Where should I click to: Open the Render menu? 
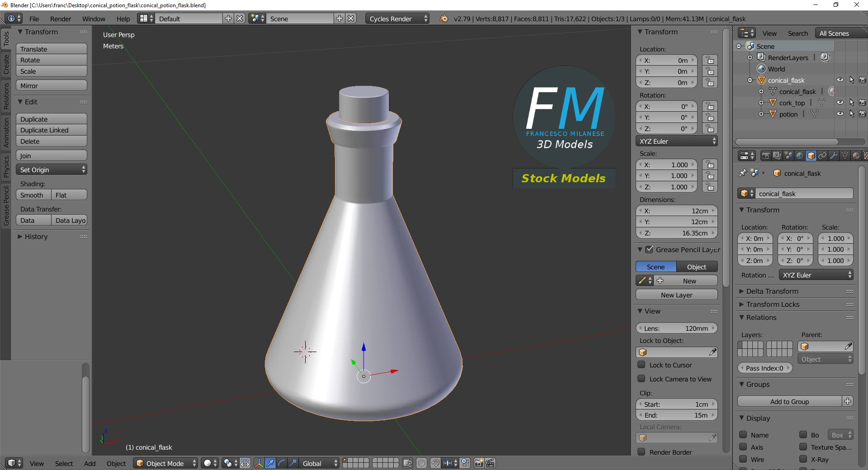60,19
